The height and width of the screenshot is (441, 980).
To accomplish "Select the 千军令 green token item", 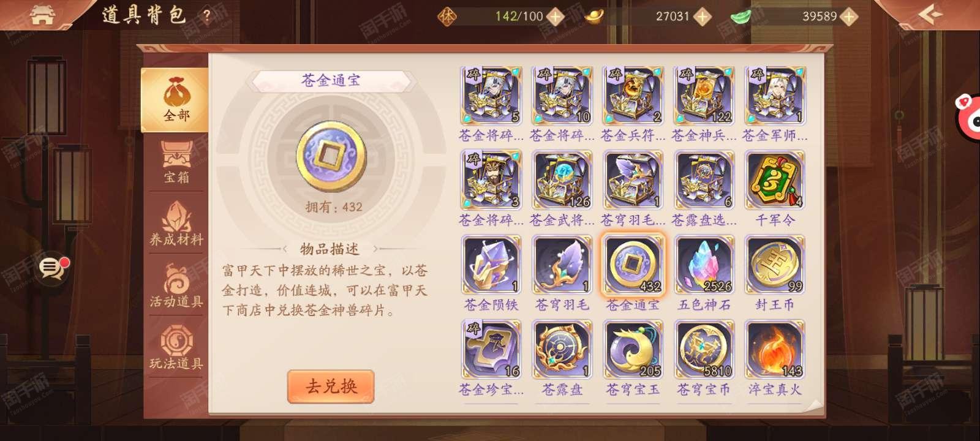I will pyautogui.click(x=774, y=180).
